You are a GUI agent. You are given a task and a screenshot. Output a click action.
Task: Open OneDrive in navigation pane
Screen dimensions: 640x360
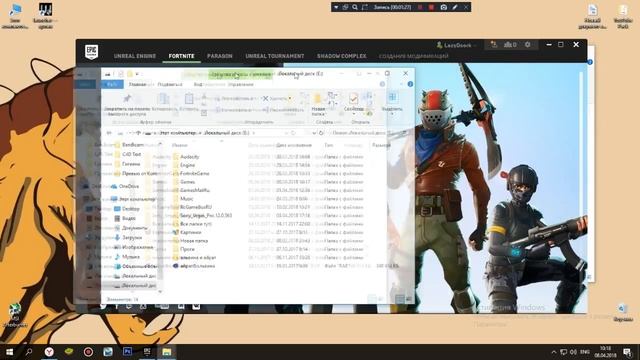pyautogui.click(x=129, y=186)
